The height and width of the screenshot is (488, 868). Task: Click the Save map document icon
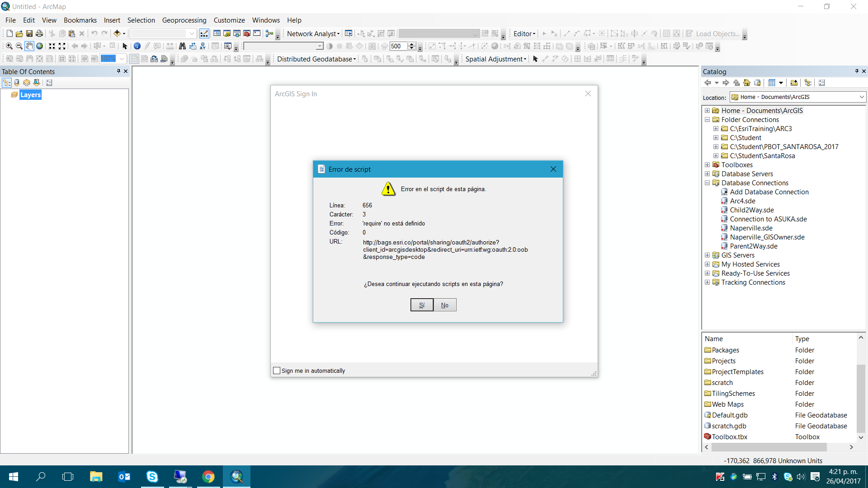(29, 33)
